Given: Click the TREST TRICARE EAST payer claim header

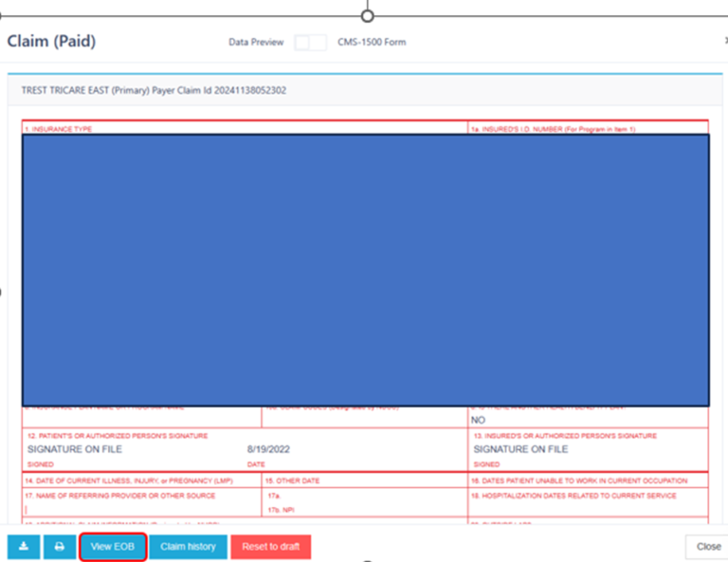Looking at the screenshot, I should (154, 91).
